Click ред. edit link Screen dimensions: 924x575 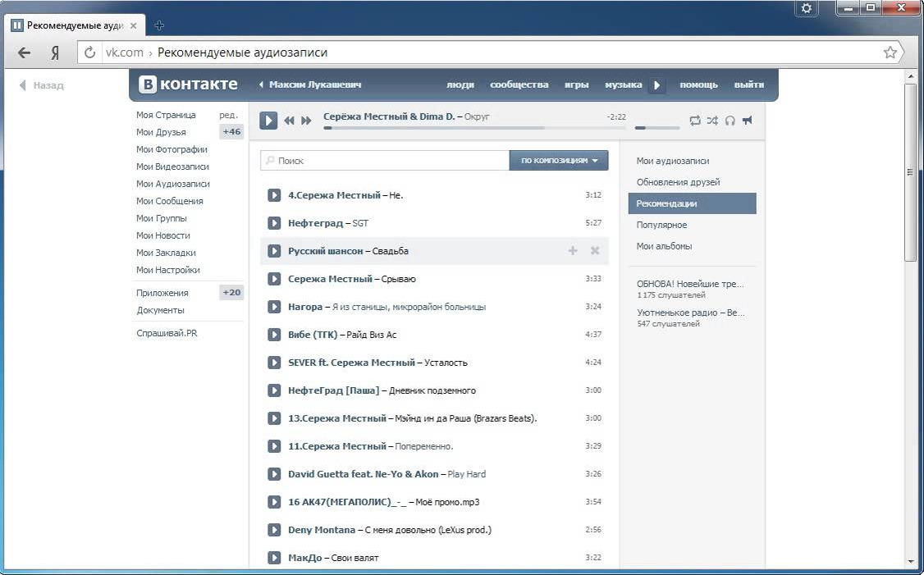point(228,116)
